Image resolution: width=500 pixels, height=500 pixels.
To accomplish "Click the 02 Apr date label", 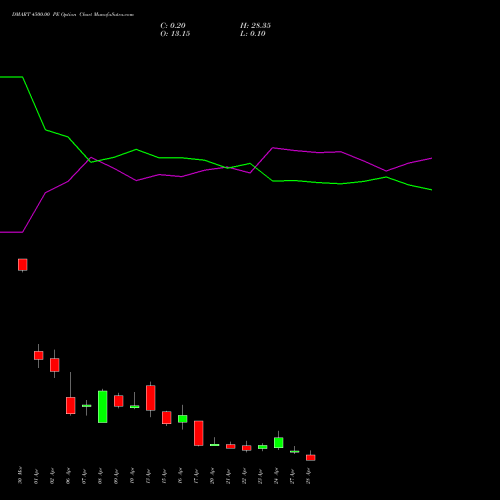I will coord(52,476).
